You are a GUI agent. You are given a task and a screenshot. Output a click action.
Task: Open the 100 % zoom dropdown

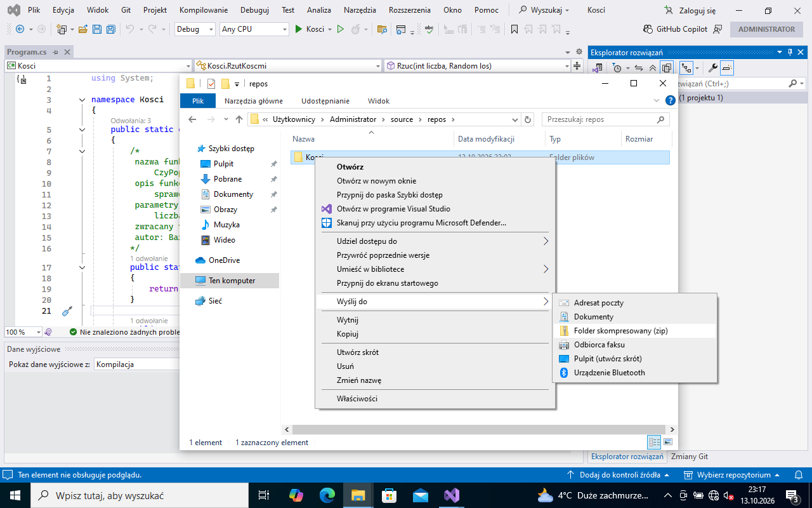click(x=23, y=332)
